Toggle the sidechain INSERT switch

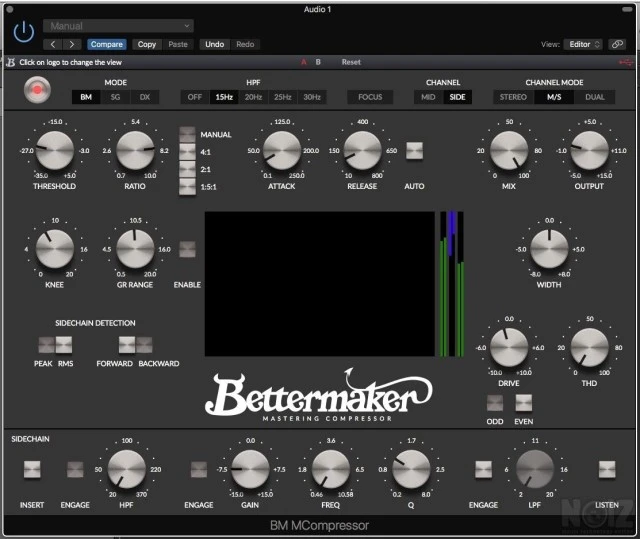point(32,470)
